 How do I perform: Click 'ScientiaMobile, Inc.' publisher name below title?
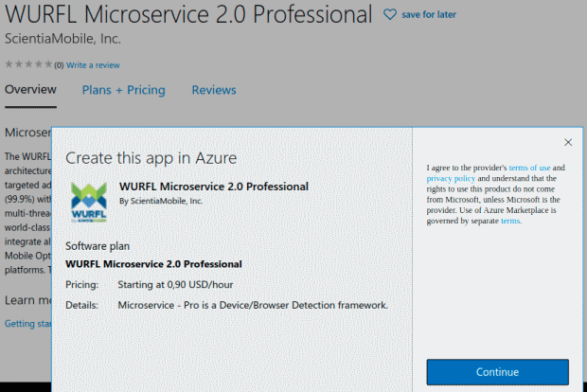pyautogui.click(x=62, y=39)
